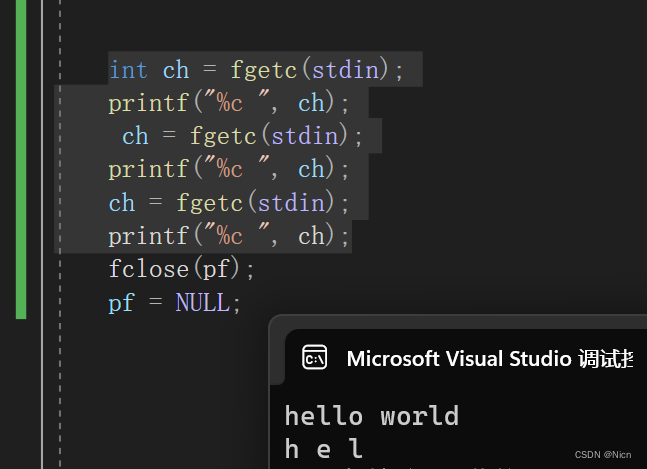Click the stdin argument in first line
Image resolution: width=647 pixels, height=469 pixels.
(x=345, y=70)
